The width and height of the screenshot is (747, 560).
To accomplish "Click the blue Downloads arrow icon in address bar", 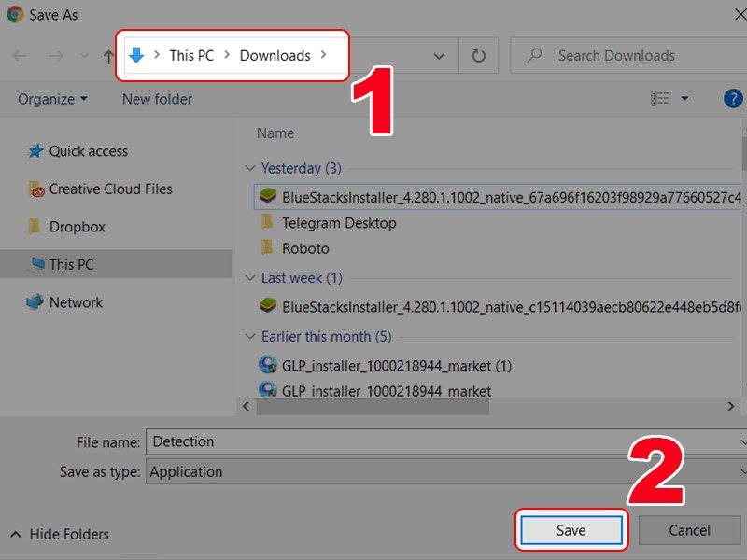I will click(136, 55).
